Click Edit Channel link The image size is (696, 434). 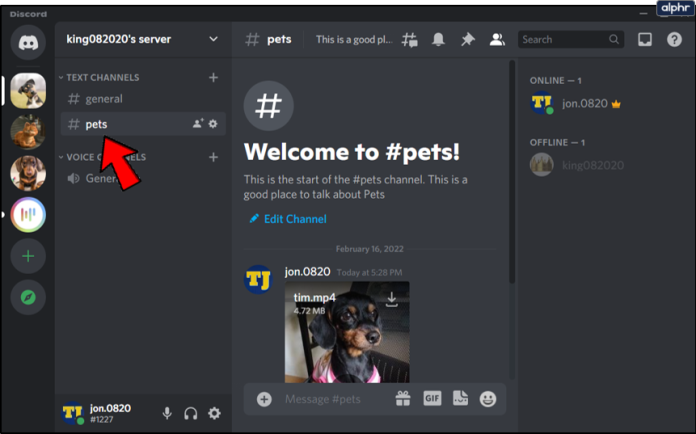[288, 219]
